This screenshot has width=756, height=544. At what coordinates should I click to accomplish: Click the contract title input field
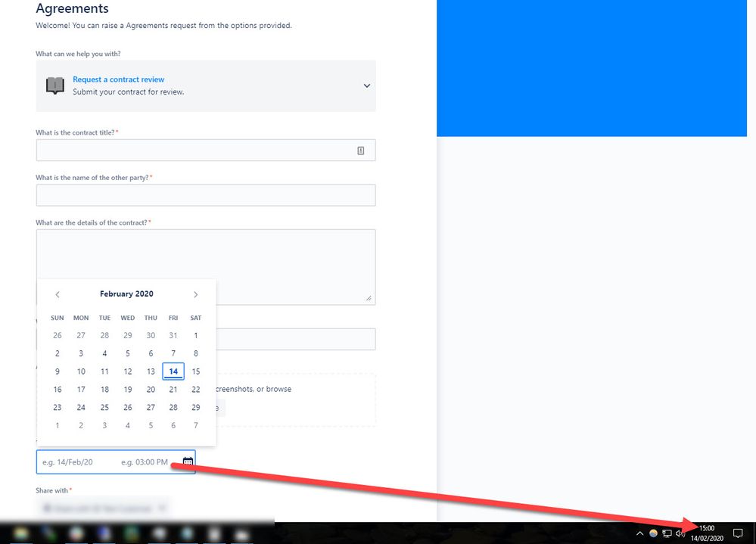pyautogui.click(x=206, y=151)
